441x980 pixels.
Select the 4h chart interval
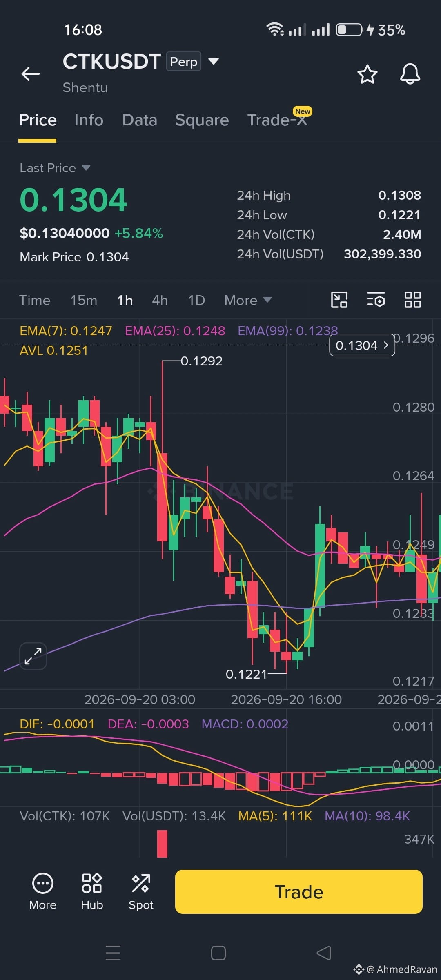[x=160, y=300]
